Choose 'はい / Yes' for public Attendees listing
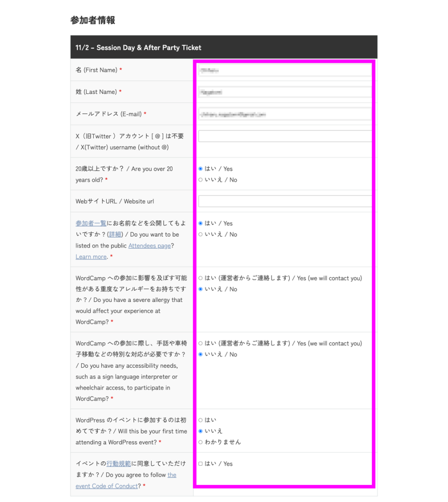 [x=200, y=224]
